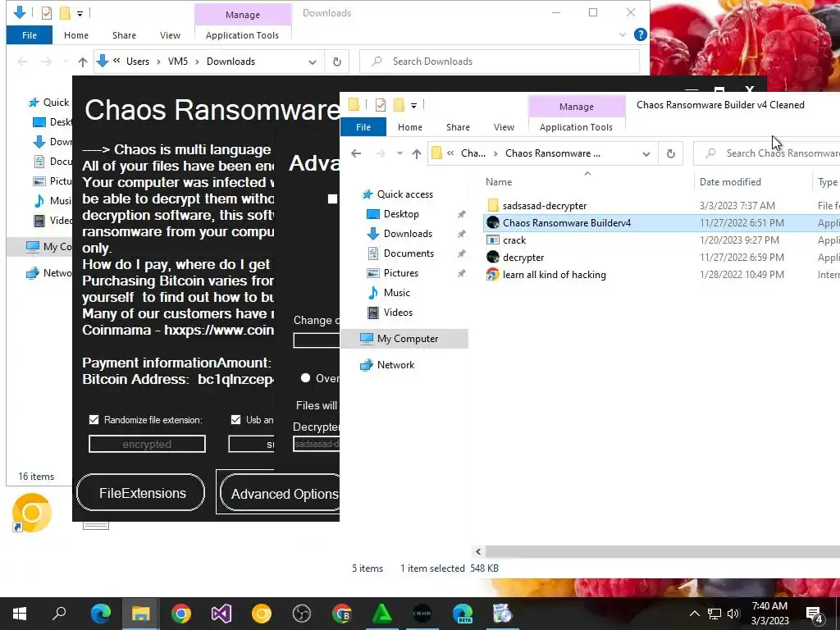Open the notification center with 4 alerts

point(815,614)
